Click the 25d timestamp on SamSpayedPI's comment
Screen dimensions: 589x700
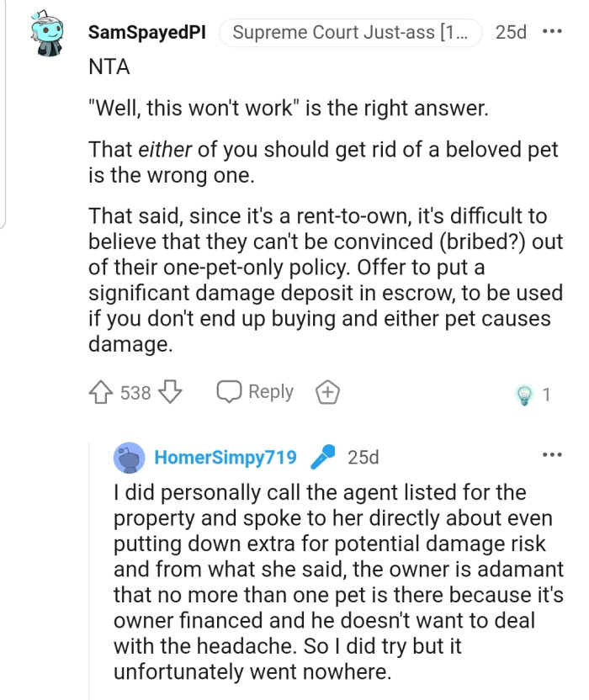511,33
